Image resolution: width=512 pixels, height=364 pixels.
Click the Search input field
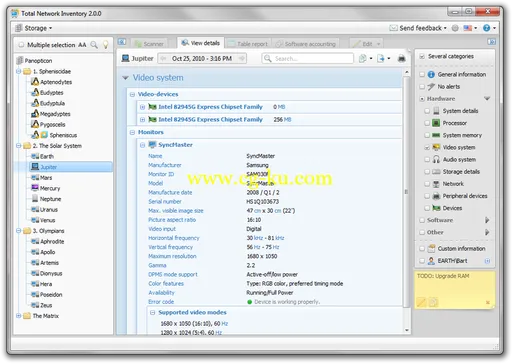click(308, 59)
